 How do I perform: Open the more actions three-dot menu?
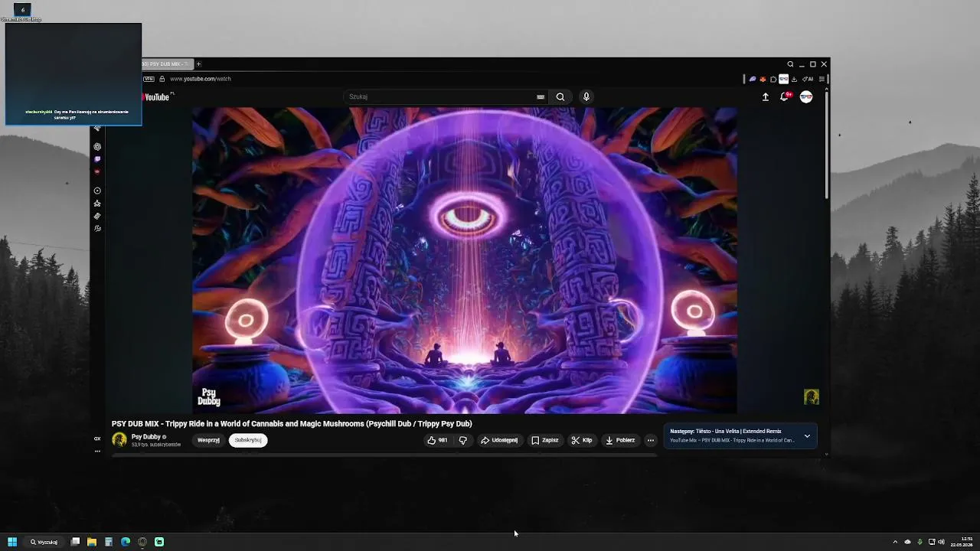651,440
